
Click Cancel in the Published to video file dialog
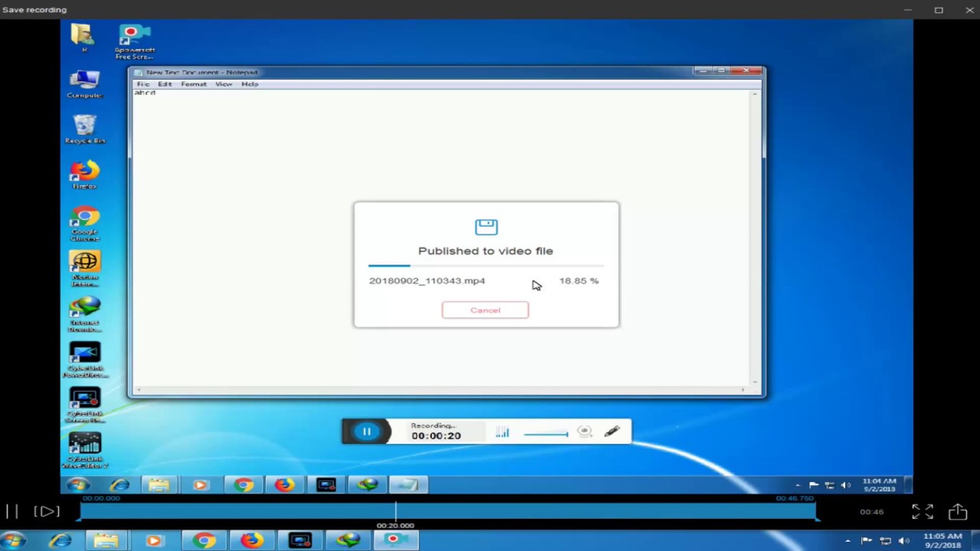tap(485, 310)
